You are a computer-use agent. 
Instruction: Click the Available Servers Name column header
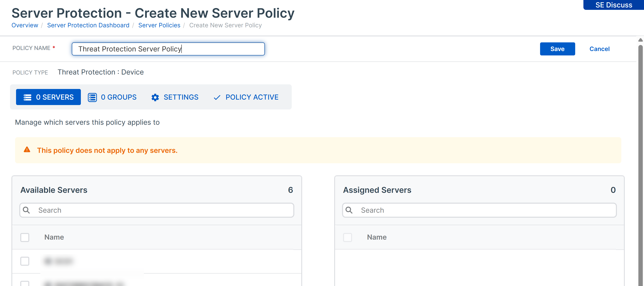[54, 237]
